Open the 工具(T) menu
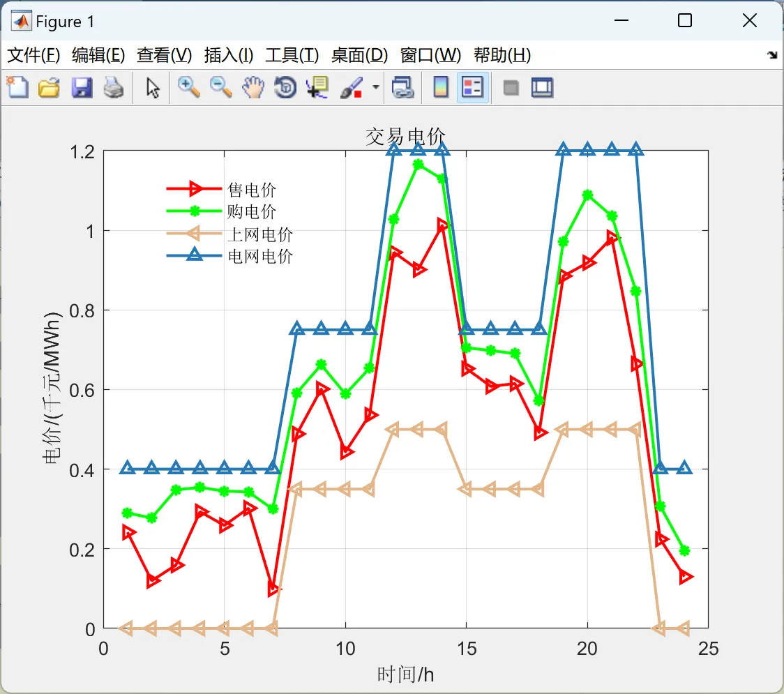 tap(292, 55)
